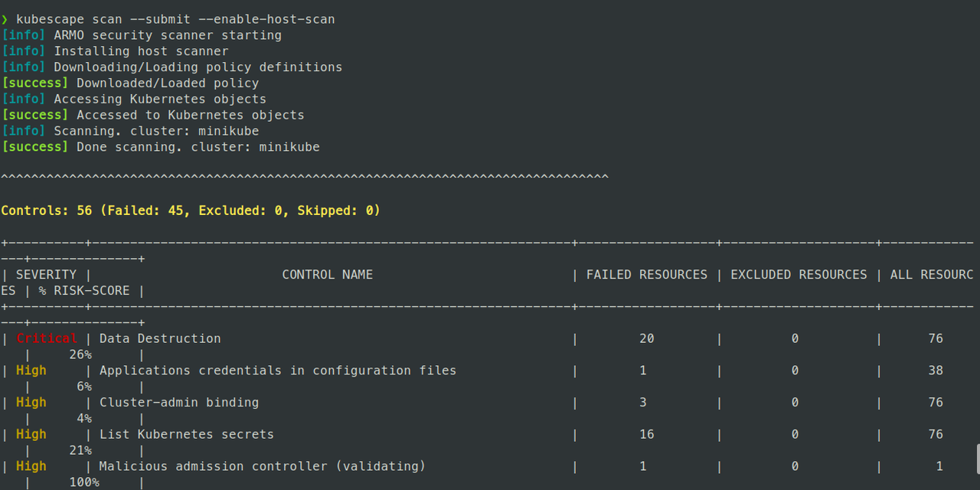Click the 100% risk score value
Screen dimensions: 980x490
point(84,482)
